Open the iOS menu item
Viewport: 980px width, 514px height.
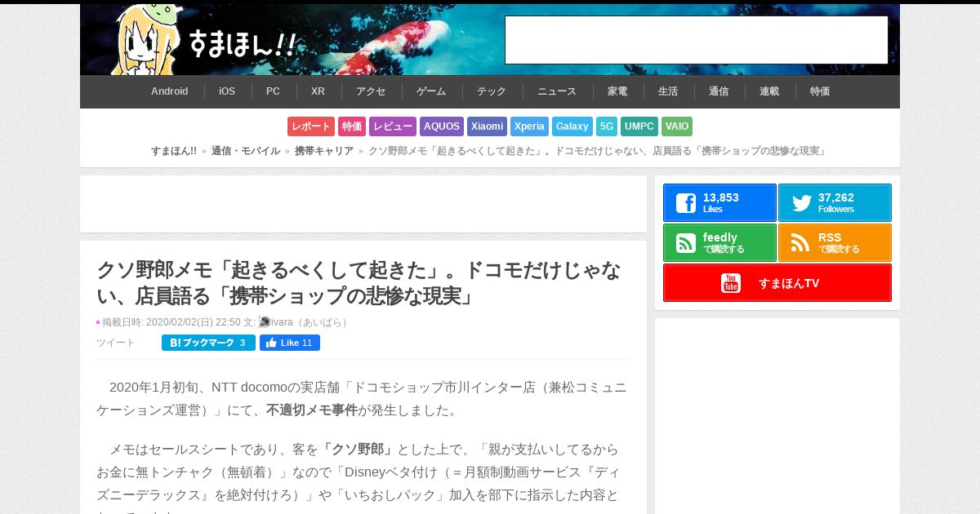pos(227,91)
